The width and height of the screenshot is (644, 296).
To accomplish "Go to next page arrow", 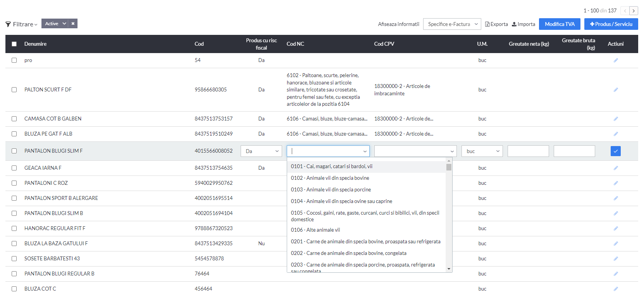I will tap(634, 11).
